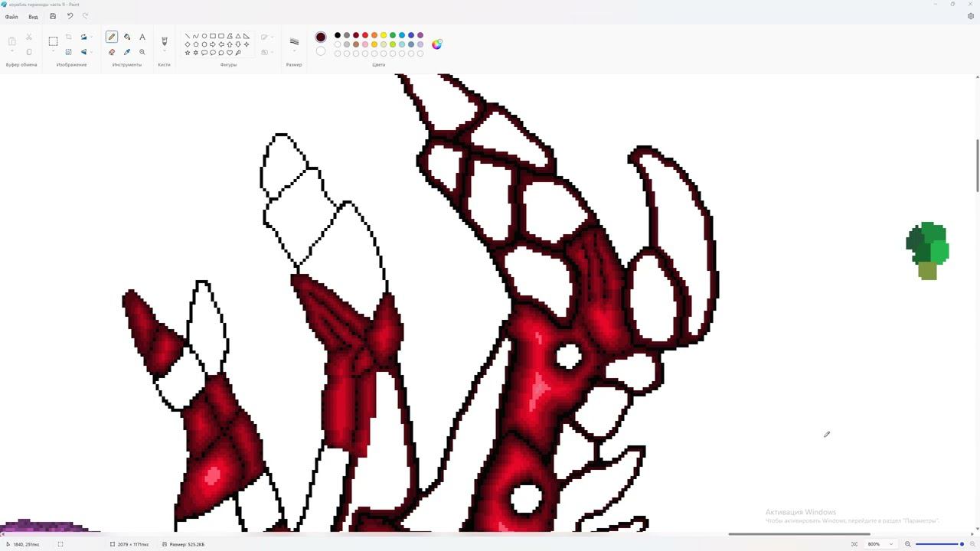This screenshot has width=980, height=551.
Task: Click the fit to window status icon
Action: 854,544
